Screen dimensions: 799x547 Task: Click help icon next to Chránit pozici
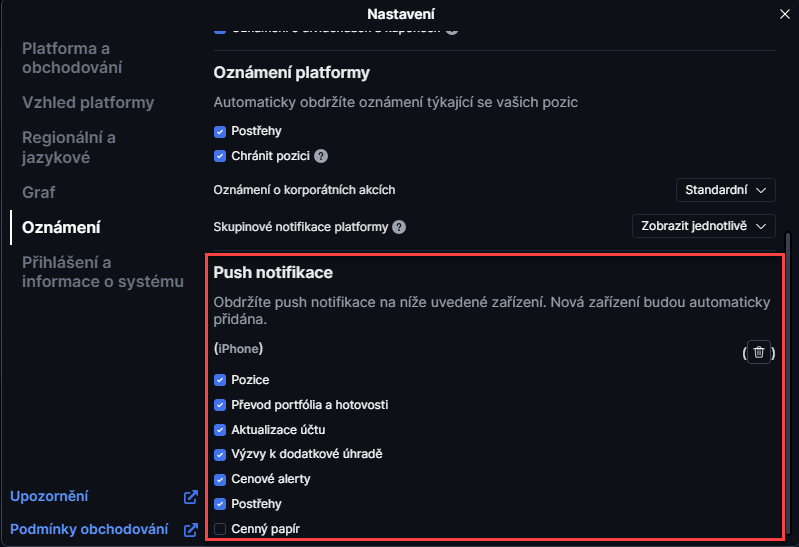[x=321, y=156]
